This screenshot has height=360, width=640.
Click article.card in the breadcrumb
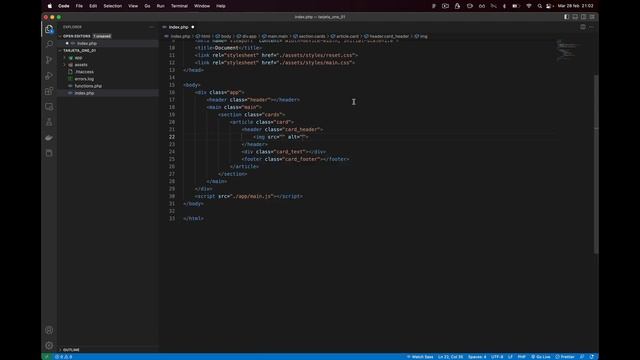click(x=345, y=36)
